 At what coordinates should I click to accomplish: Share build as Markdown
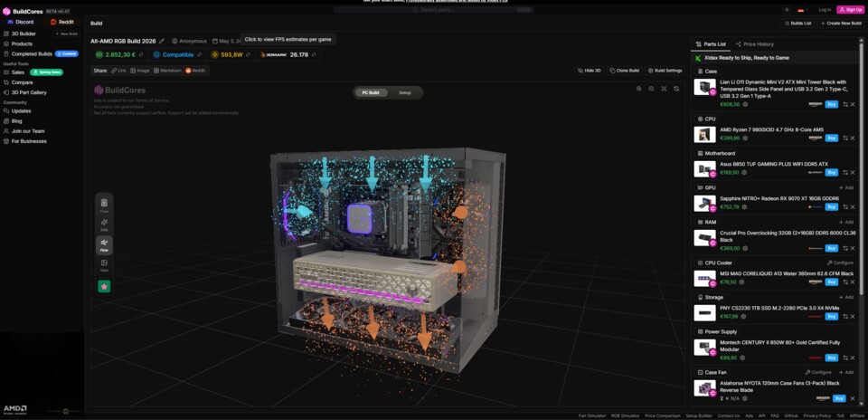tap(167, 71)
